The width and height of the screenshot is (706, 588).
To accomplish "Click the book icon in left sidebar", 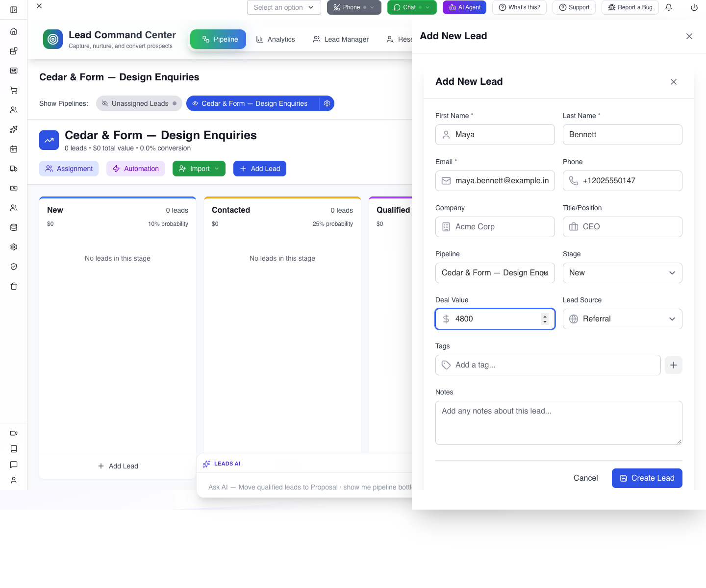I will (14, 449).
